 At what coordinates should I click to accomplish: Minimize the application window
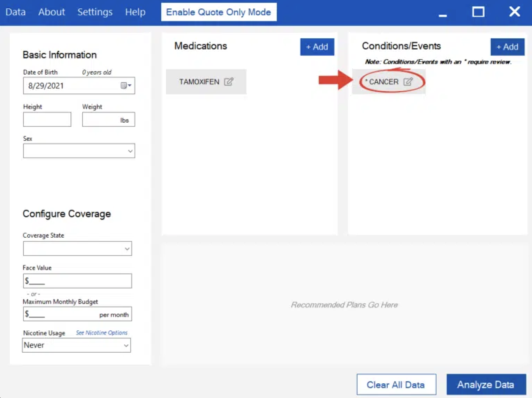tap(443, 13)
